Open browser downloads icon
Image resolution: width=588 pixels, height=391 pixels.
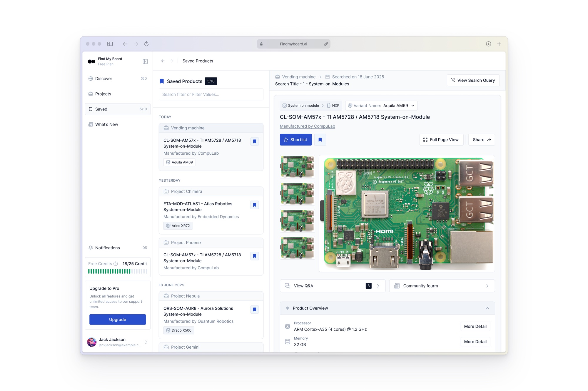point(488,44)
